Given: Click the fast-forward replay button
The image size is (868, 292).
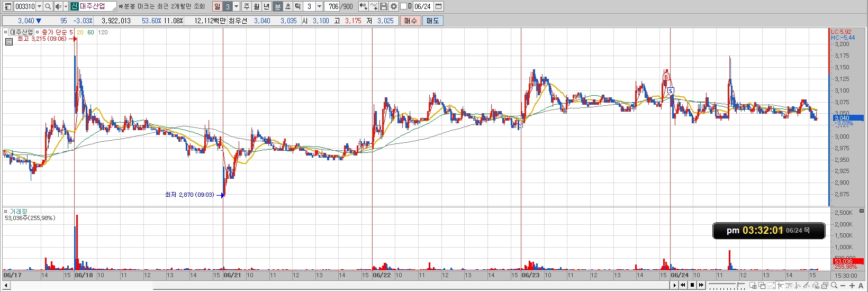Looking at the screenshot, I should click(701, 285).
